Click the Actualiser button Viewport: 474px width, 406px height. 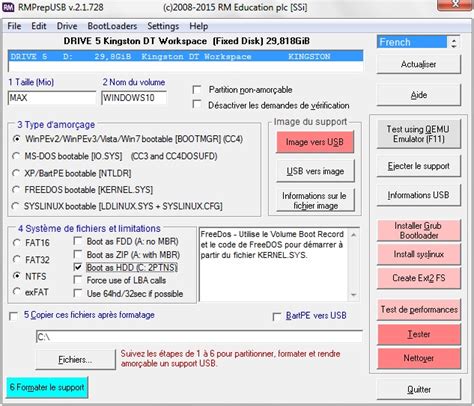419,64
